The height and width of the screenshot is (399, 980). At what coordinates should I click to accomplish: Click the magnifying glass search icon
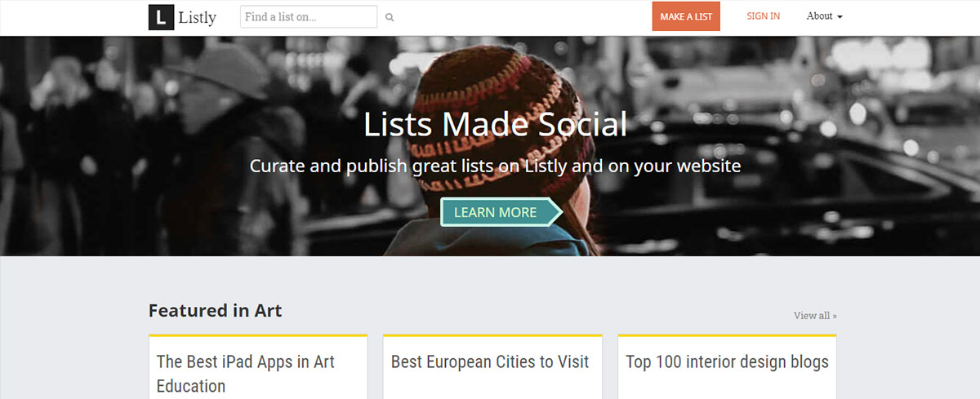coord(390,17)
